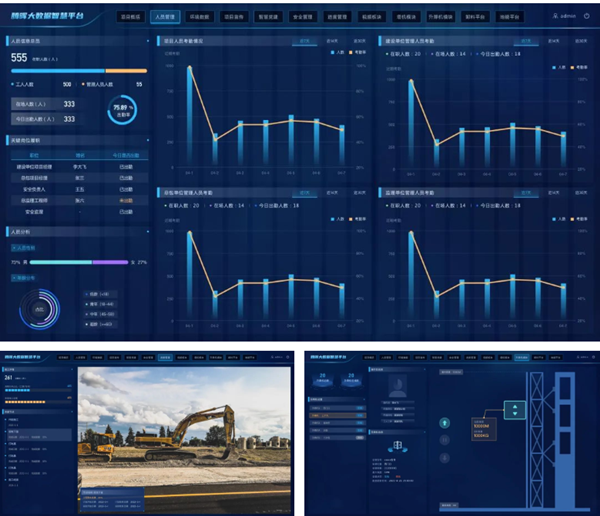
Task: Click the round teal icon beside the tower
Action: [x=446, y=422]
